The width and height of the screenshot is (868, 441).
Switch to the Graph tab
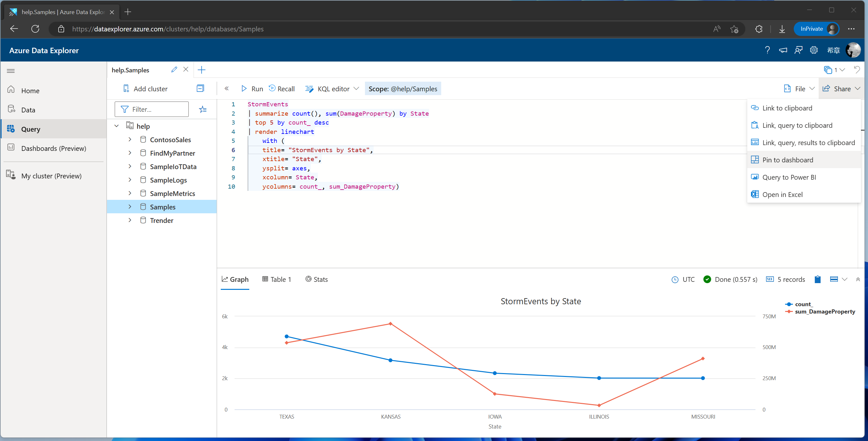coord(235,279)
